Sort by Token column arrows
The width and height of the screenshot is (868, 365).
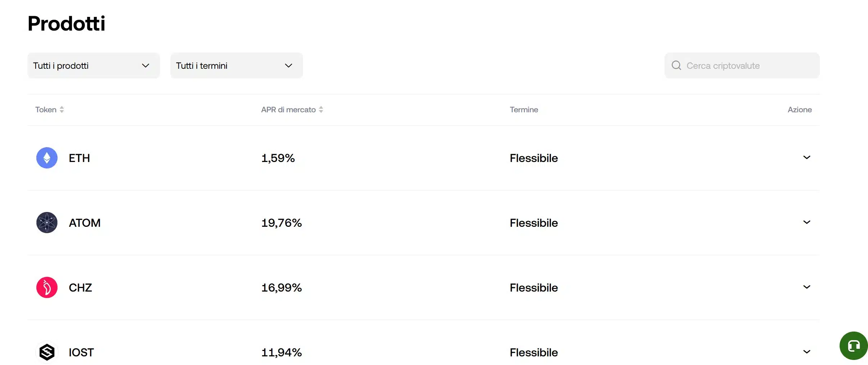[x=62, y=109]
